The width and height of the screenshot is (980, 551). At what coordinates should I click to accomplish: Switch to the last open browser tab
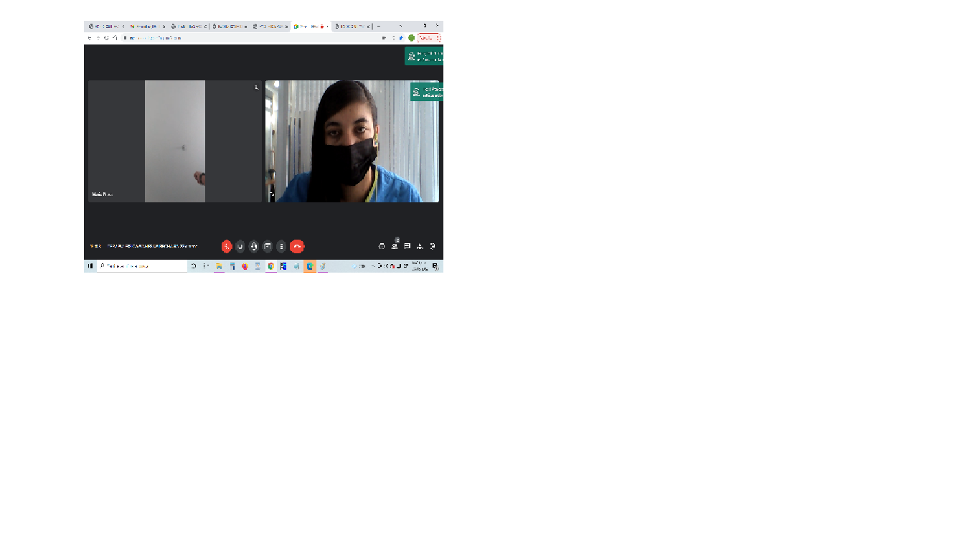(x=352, y=26)
